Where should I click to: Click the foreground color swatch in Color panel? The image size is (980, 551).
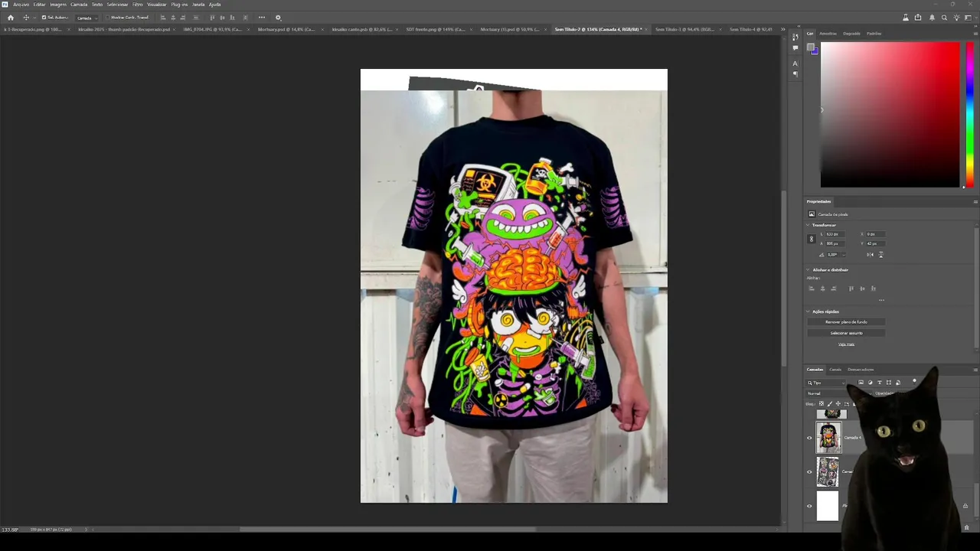[810, 47]
